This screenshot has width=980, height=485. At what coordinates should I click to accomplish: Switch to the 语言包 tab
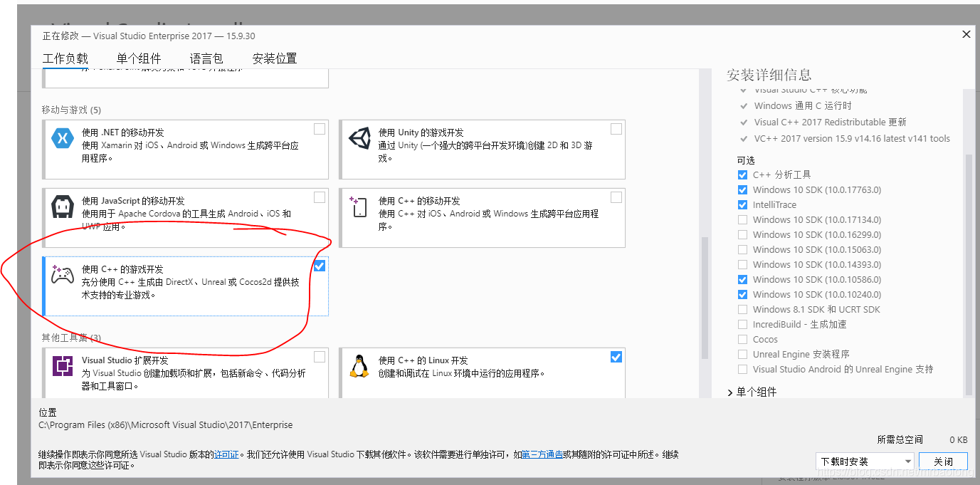pos(206,58)
